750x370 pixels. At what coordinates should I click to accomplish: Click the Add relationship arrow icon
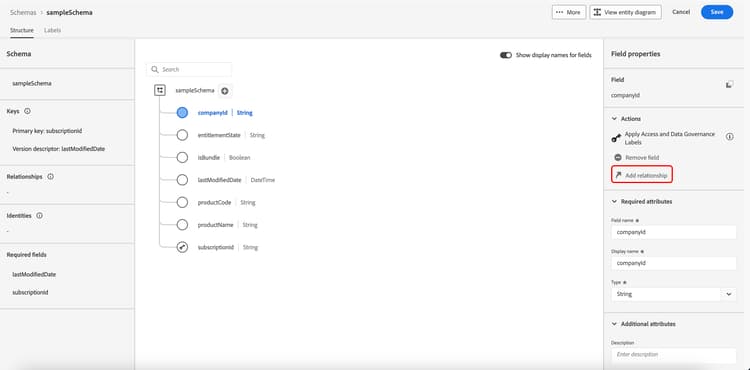(x=618, y=175)
